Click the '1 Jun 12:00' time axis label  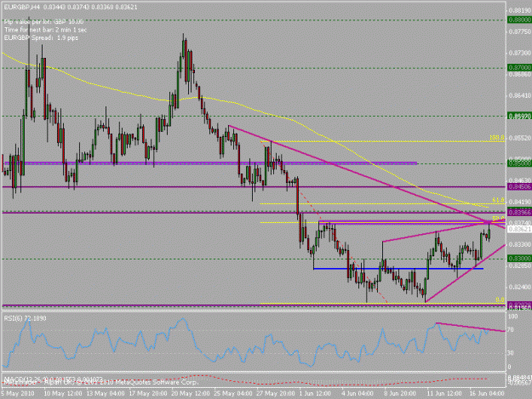click(314, 393)
